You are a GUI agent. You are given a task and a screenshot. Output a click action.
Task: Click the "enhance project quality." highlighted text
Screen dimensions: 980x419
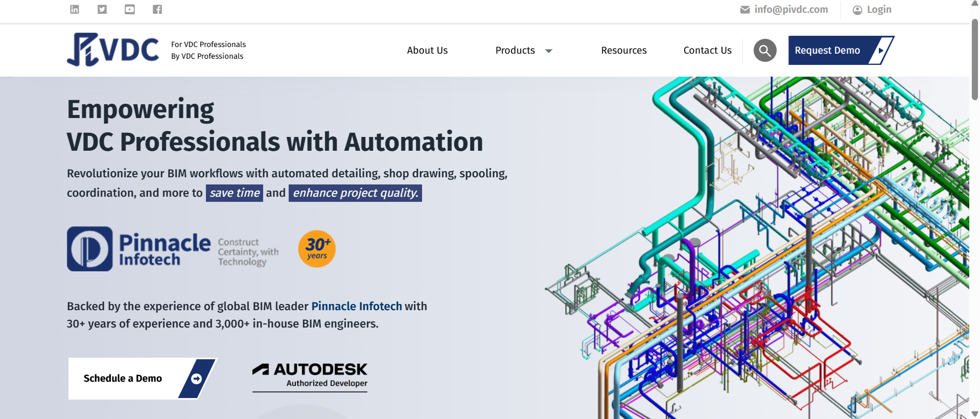click(355, 193)
